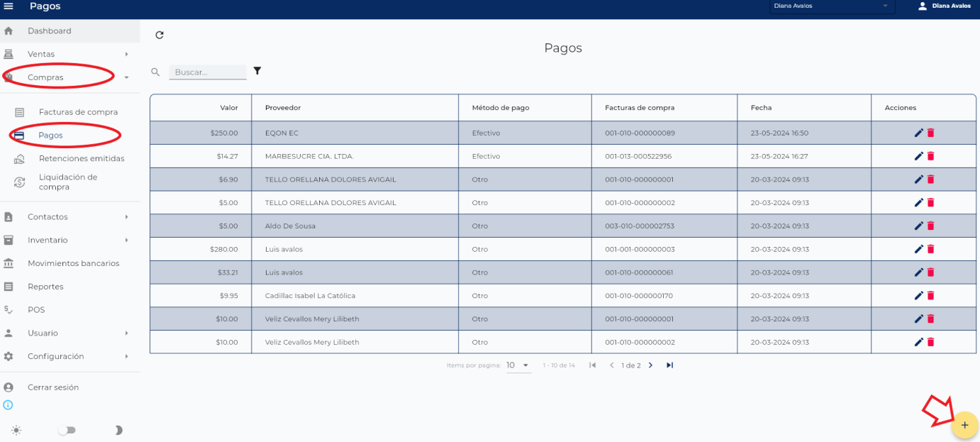Open the items per page dropdown
This screenshot has height=442, width=980.
tap(518, 365)
